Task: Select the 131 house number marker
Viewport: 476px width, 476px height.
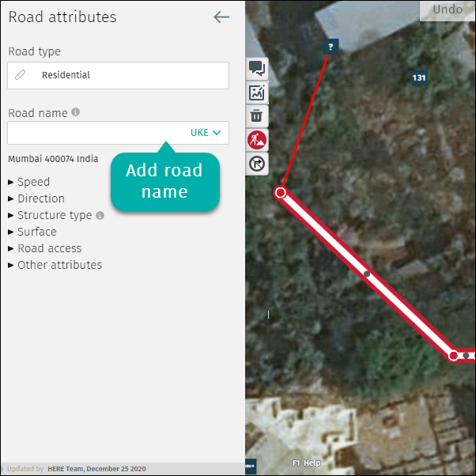Action: coord(419,78)
